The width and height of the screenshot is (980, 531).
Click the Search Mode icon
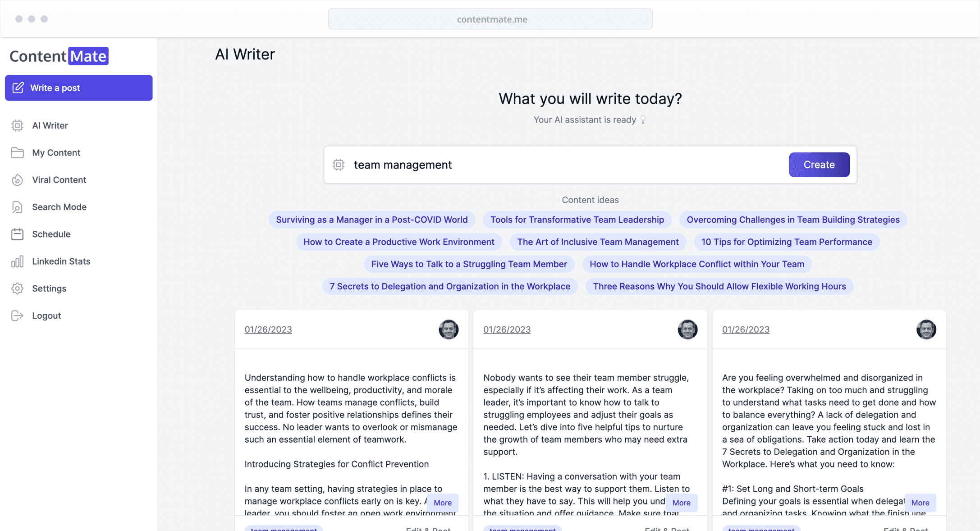pos(17,207)
